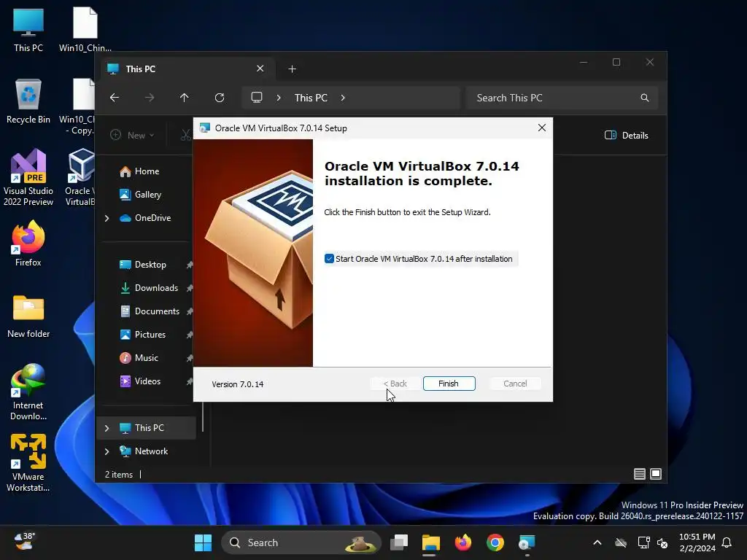Select Visual Studio 2022 Preview shortcut
The height and width of the screenshot is (560, 747).
[28, 177]
